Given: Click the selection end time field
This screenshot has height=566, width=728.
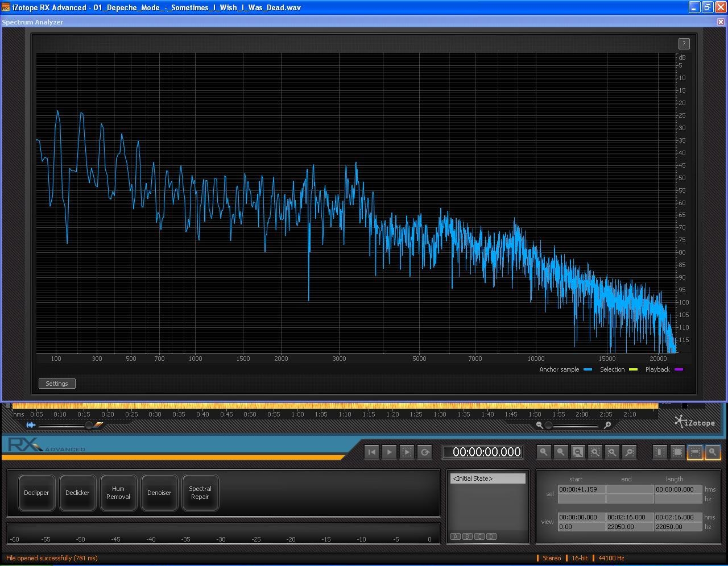Looking at the screenshot, I should pyautogui.click(x=630, y=489).
